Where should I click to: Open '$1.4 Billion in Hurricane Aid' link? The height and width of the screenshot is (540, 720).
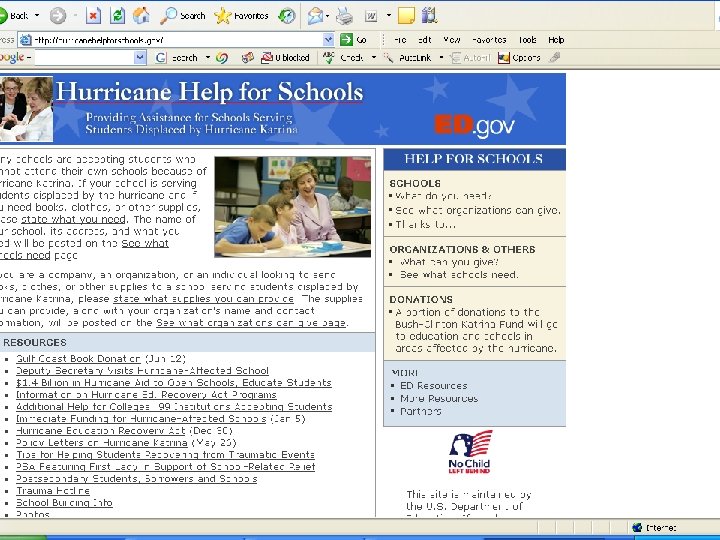174,382
